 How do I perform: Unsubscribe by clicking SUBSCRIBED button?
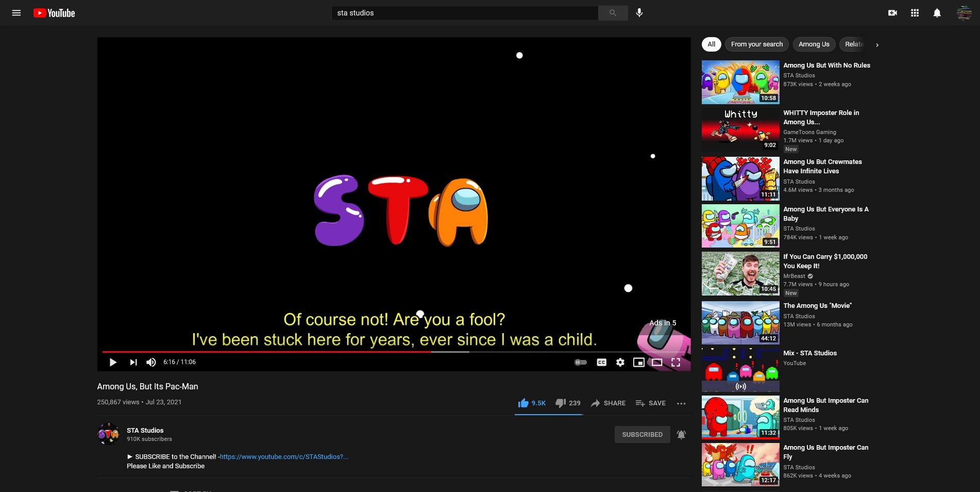click(x=642, y=434)
